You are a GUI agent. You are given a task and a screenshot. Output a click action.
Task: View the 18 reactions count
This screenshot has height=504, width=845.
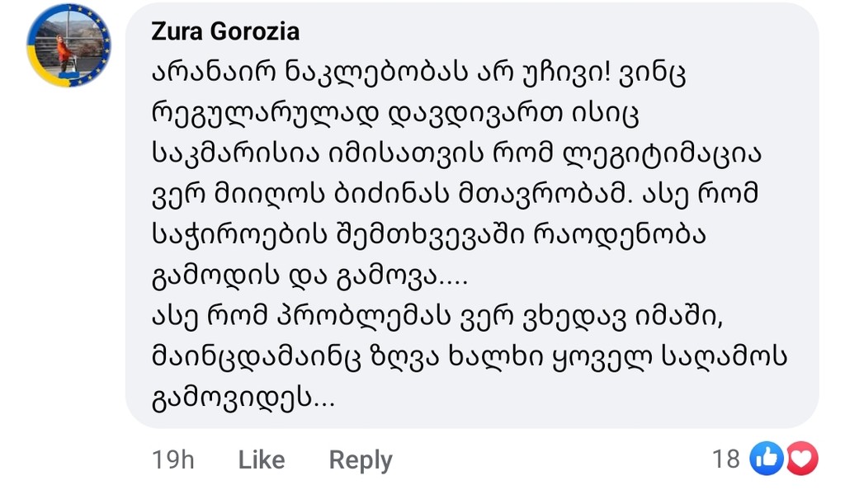click(x=726, y=459)
